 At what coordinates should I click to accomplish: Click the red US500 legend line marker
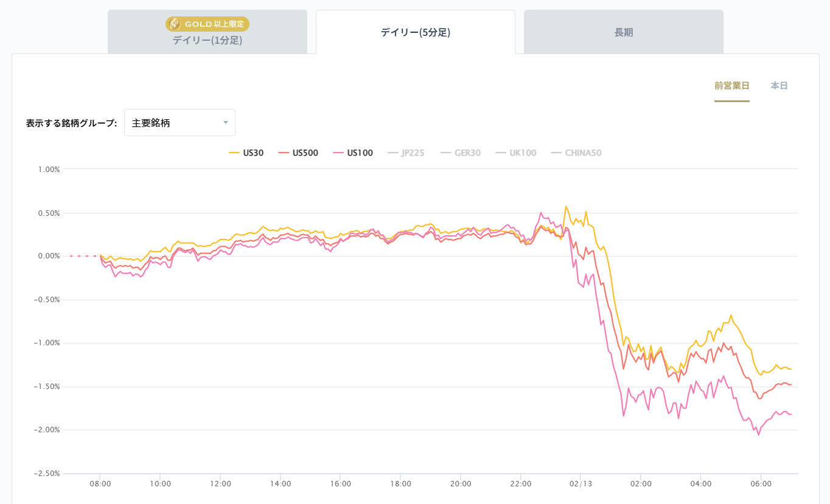[x=283, y=153]
